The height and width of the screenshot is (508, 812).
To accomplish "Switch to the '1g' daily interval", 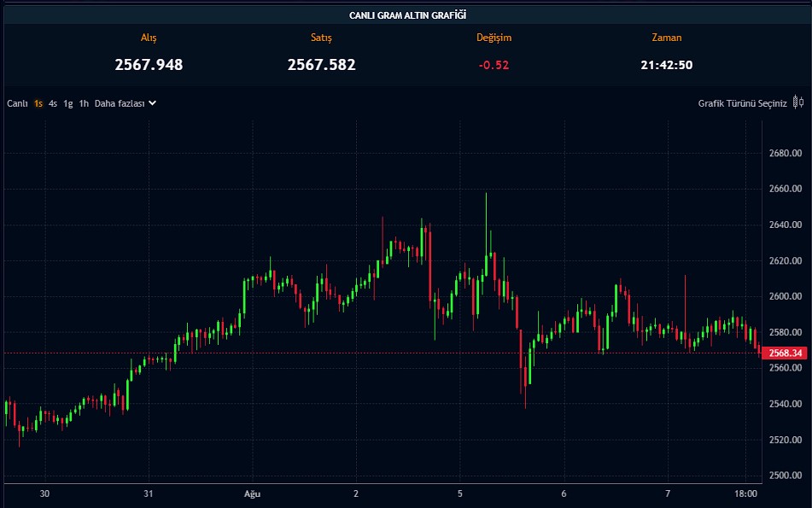I will point(68,103).
